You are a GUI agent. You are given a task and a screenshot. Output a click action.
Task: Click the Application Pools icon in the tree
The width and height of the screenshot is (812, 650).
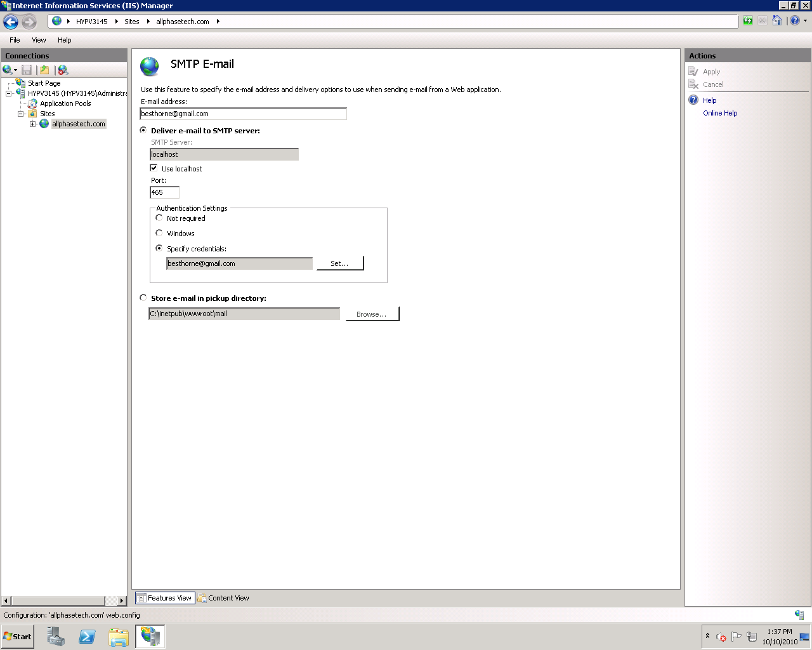coord(32,103)
